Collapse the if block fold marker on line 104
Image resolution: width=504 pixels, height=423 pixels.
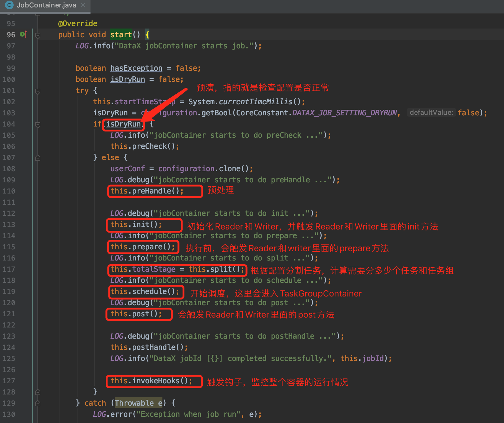coord(38,124)
